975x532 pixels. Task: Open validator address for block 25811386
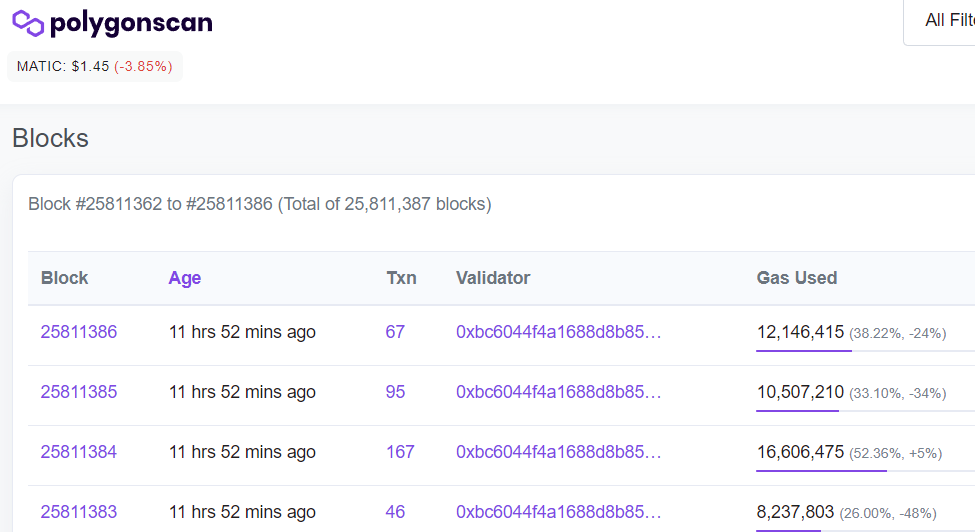tap(559, 332)
